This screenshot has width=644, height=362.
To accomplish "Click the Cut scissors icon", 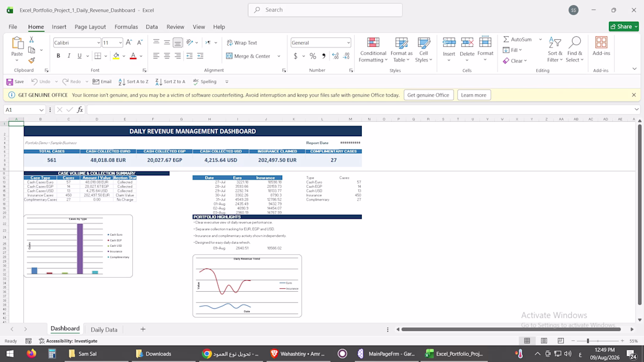I will (31, 40).
